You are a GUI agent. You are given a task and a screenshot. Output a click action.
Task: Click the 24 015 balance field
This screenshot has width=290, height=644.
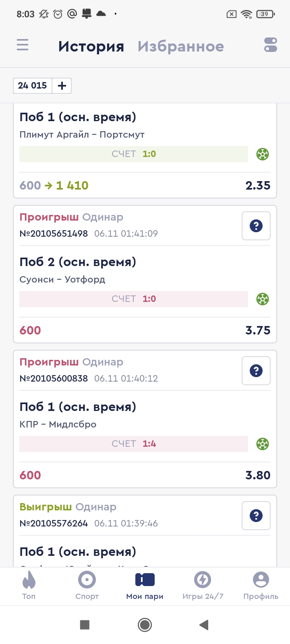[x=33, y=86]
